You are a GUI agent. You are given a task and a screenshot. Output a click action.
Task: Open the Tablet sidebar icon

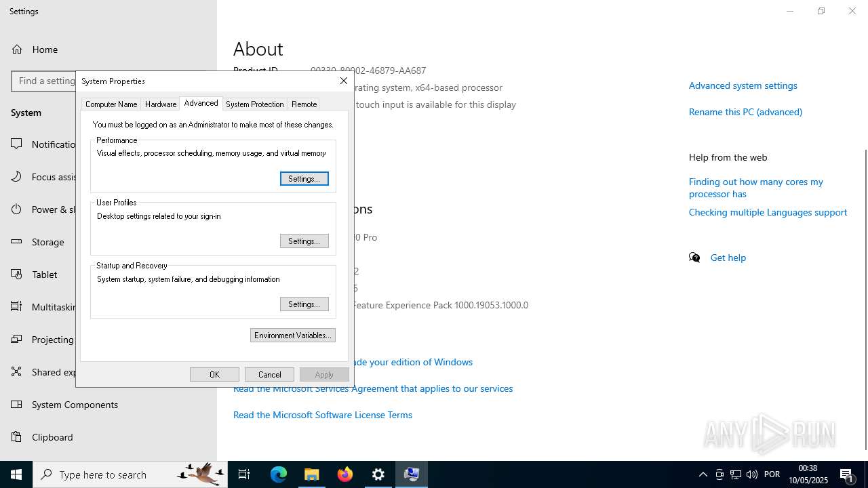17,274
